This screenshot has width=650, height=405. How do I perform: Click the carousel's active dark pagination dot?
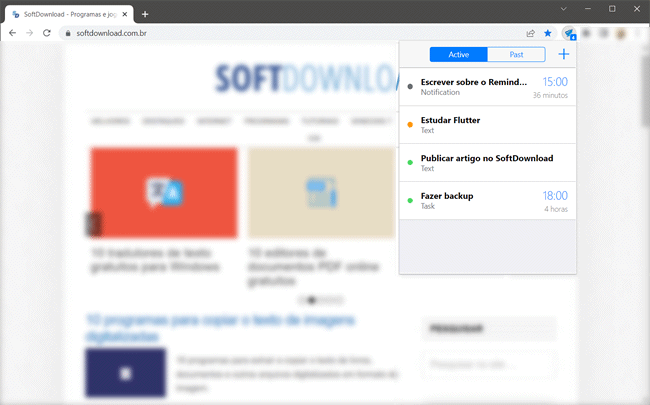[x=312, y=300]
